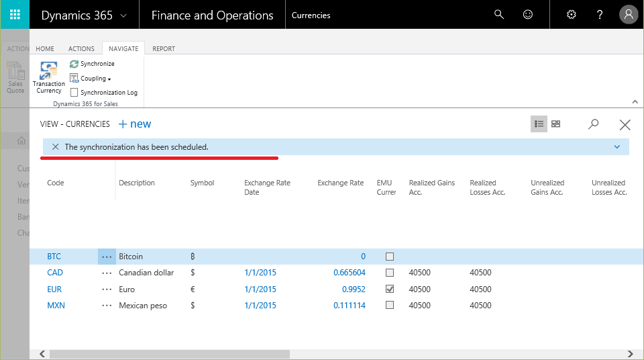The width and height of the screenshot is (644, 360).
Task: Select the Euro description cell
Action: 127,289
